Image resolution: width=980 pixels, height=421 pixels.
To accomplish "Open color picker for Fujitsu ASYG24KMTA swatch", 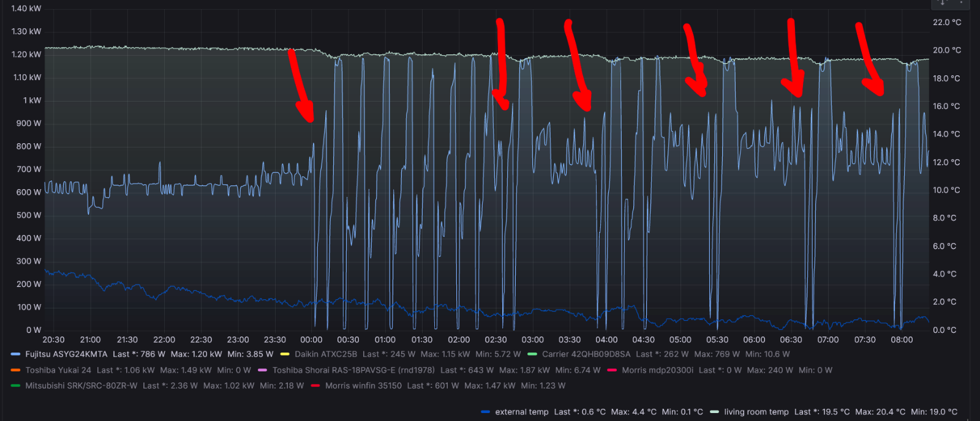I will tap(16, 354).
